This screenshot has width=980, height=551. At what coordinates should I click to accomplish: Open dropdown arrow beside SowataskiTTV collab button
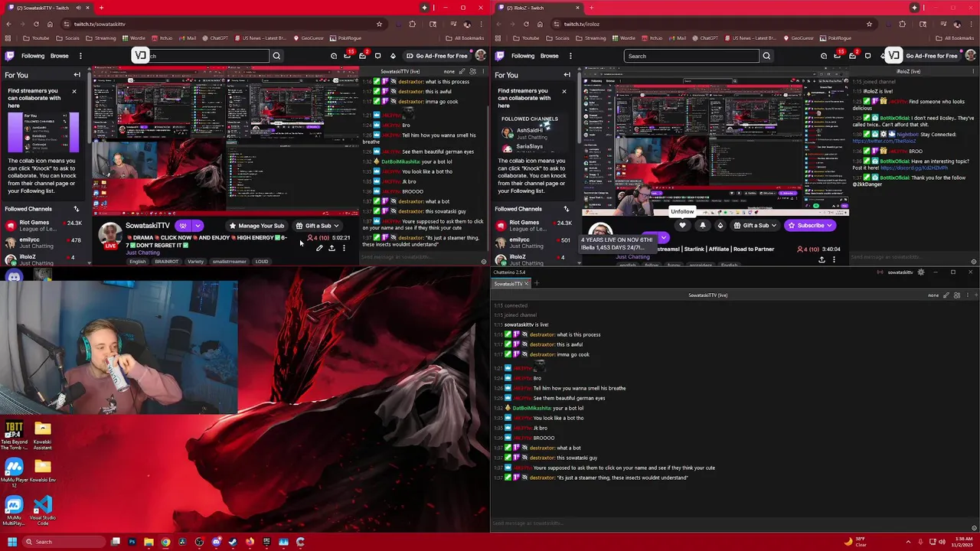198,226
